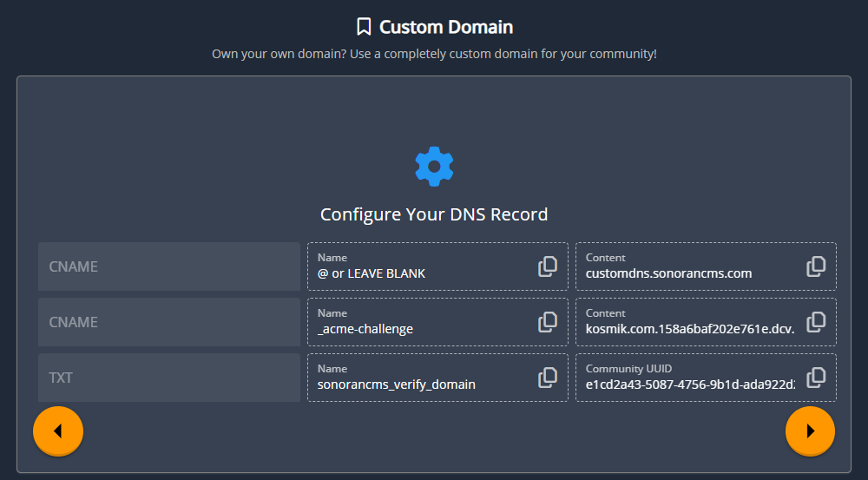Select the second CNAME record type field
868x480 pixels.
point(169,322)
